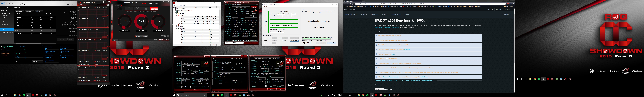Click Save data file button
Screen dimensions: 644x97
click(331, 43)
